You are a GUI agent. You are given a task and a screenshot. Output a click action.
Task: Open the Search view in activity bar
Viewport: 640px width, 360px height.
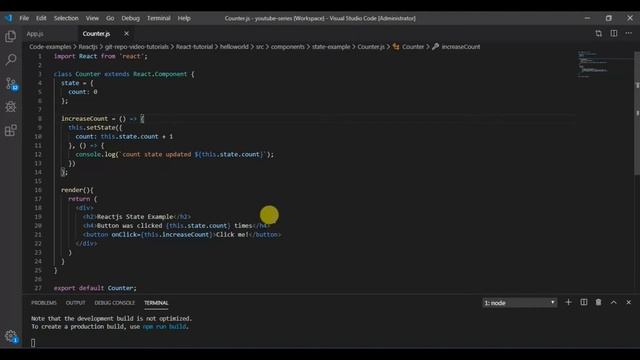pyautogui.click(x=11, y=60)
